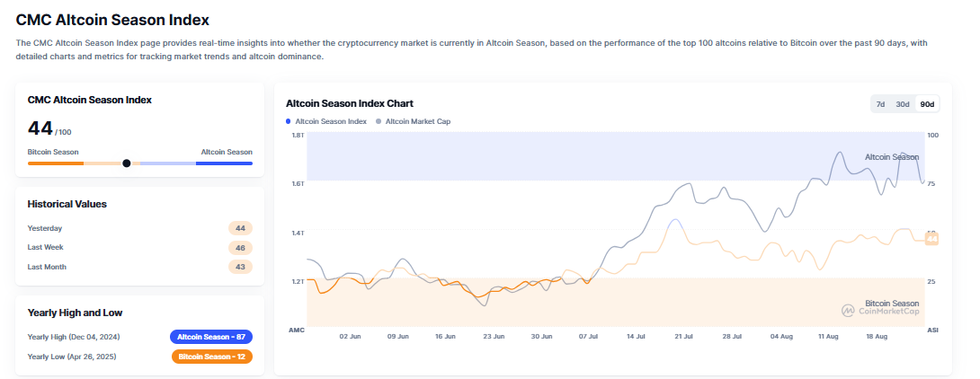Select the 90d chart range

point(927,104)
